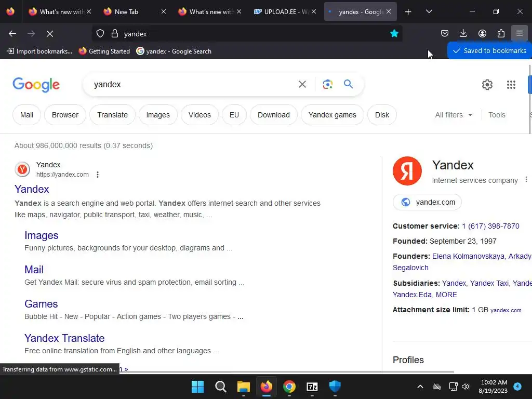List all tabs dropdown arrow
This screenshot has width=532, height=399.
[x=429, y=11]
